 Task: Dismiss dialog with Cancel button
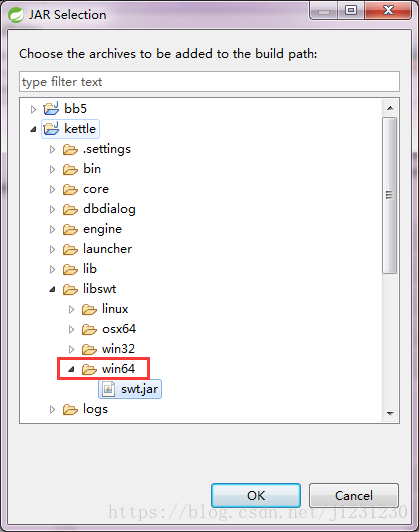point(354,495)
